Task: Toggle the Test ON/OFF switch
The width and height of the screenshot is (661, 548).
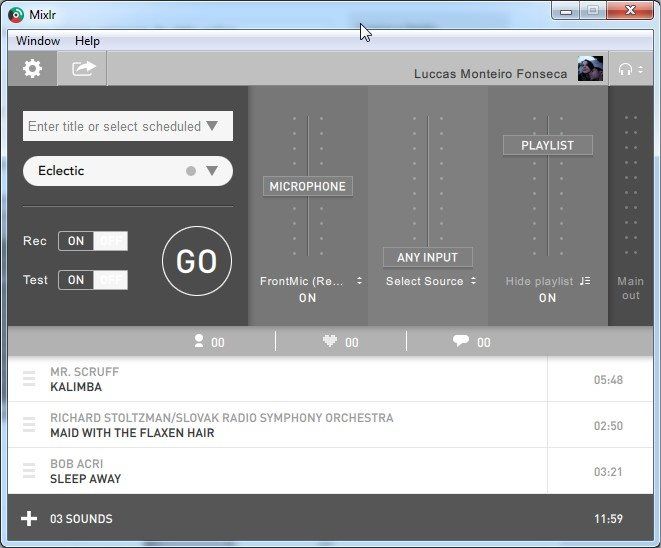Action: pos(93,280)
